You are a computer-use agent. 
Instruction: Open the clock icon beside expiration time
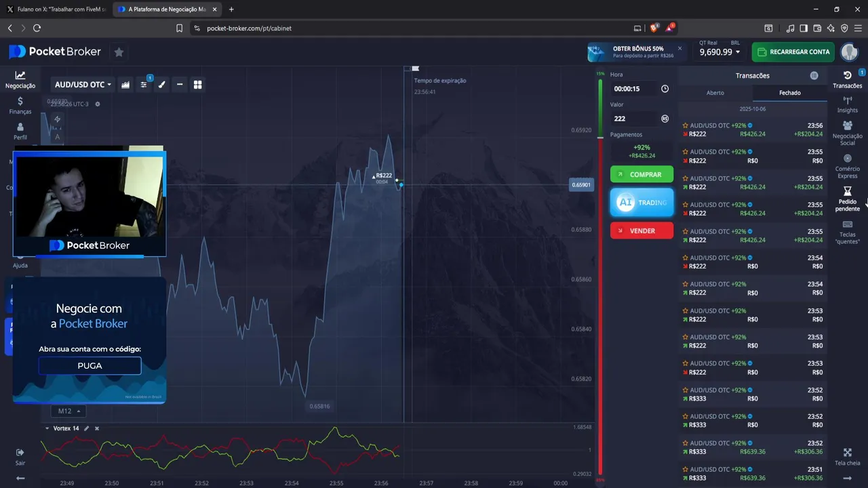665,89
